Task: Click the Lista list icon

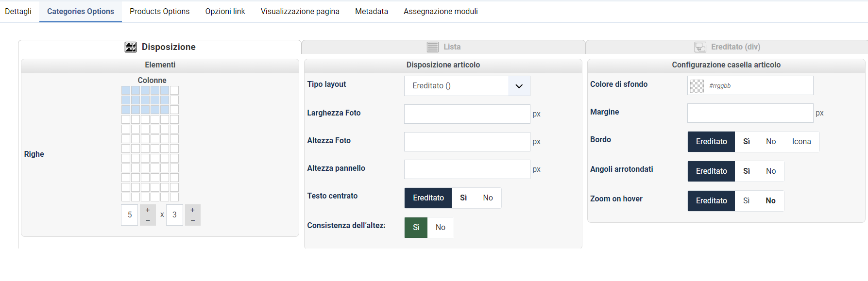Action: pos(432,47)
